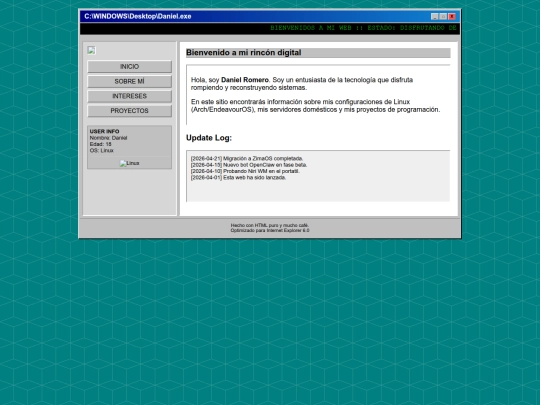Click the log entry about OpenClaw bot
Screen dimensions: 540x405
tap(249, 165)
